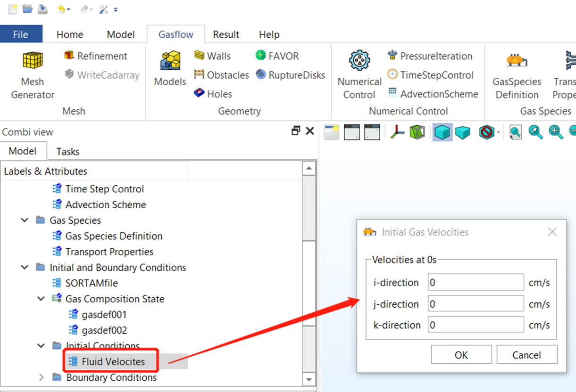The image size is (576, 392).
Task: Open the customize quick access toolbar dropdown
Action: click(116, 9)
